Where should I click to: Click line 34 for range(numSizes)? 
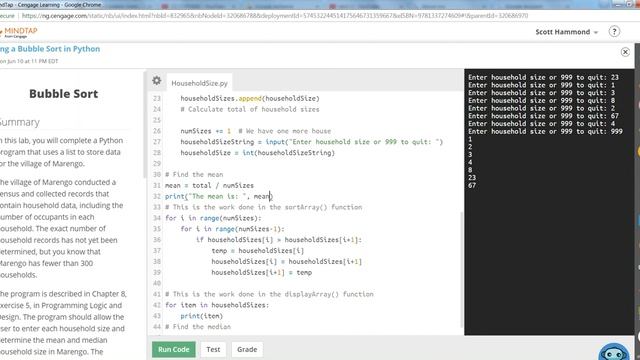tap(213, 218)
